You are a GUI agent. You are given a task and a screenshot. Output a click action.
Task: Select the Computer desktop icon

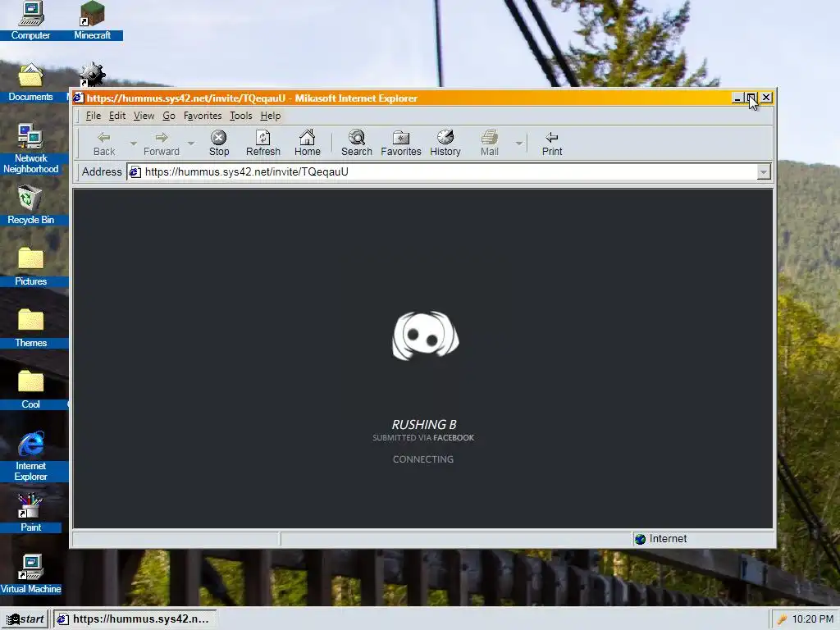(x=30, y=21)
